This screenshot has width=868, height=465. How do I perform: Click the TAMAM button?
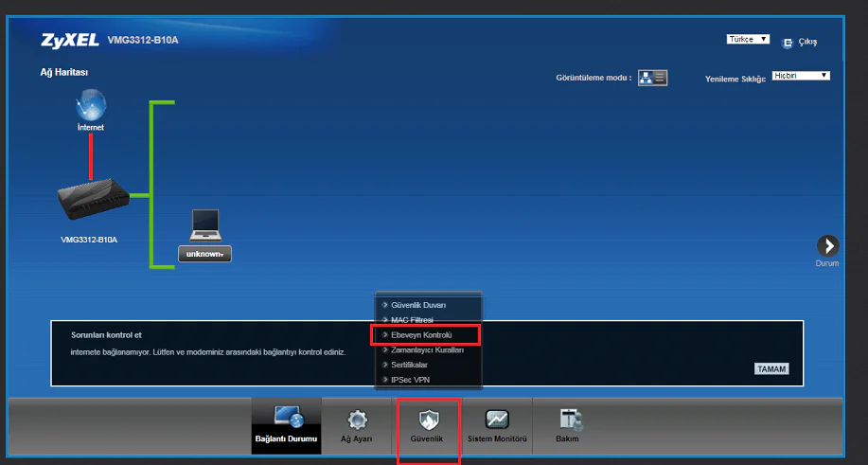point(771,368)
